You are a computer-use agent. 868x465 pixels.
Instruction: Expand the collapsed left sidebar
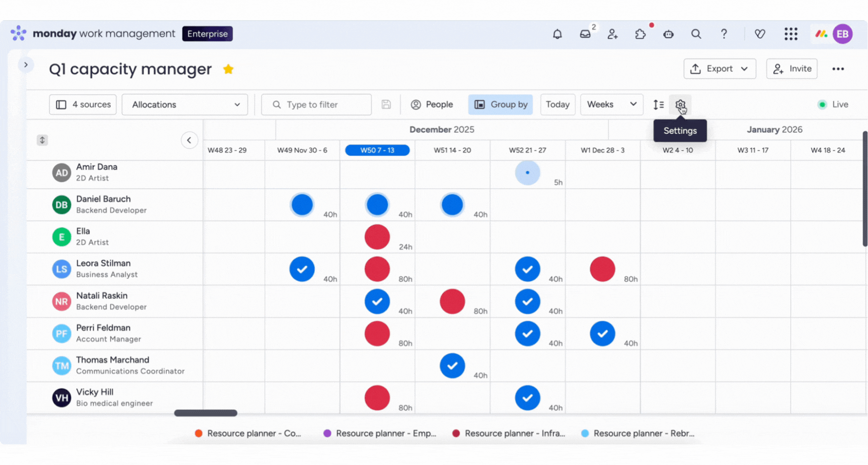click(x=26, y=65)
